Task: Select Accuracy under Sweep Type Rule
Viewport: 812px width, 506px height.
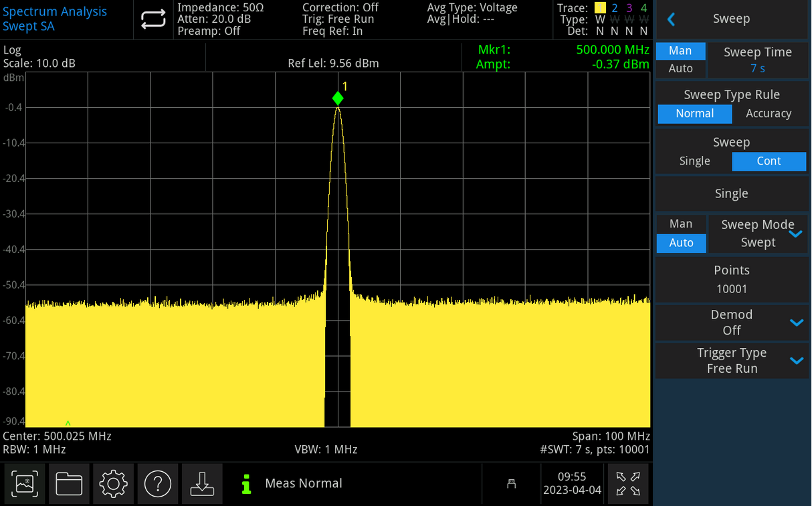Action: click(768, 113)
